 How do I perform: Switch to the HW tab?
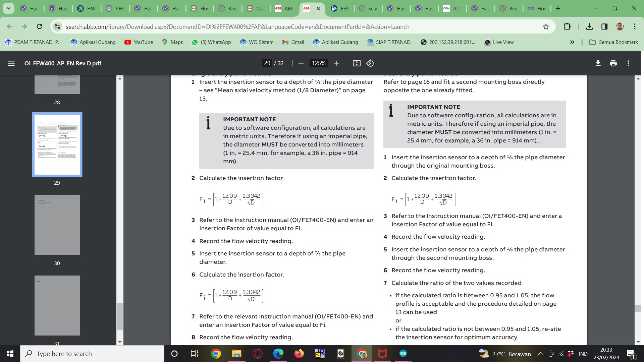[87, 8]
